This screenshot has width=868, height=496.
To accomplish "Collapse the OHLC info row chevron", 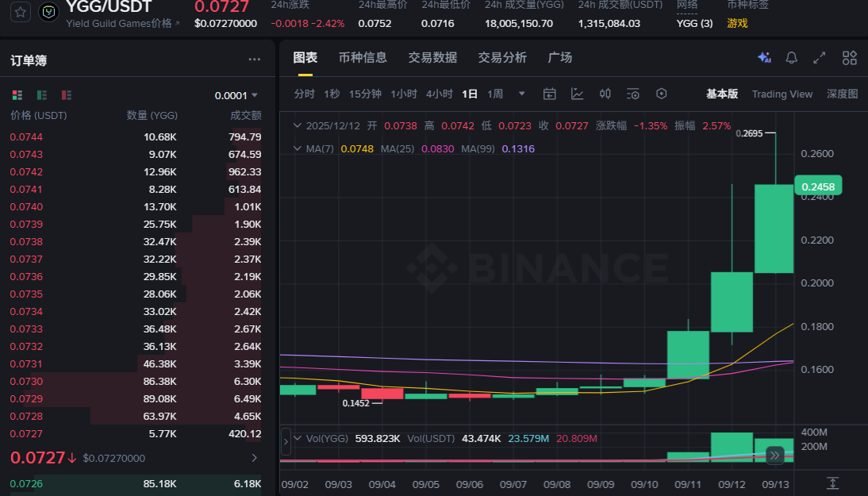I will coord(298,125).
